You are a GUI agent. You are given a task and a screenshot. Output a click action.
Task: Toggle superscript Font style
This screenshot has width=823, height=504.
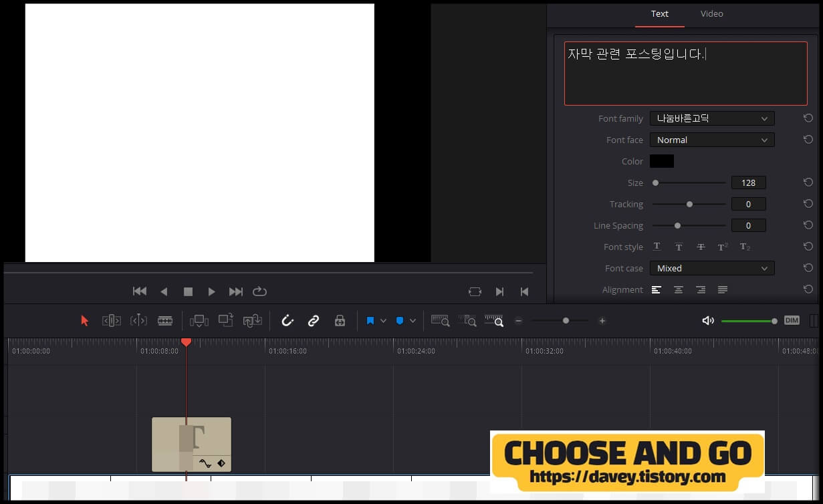coord(723,247)
